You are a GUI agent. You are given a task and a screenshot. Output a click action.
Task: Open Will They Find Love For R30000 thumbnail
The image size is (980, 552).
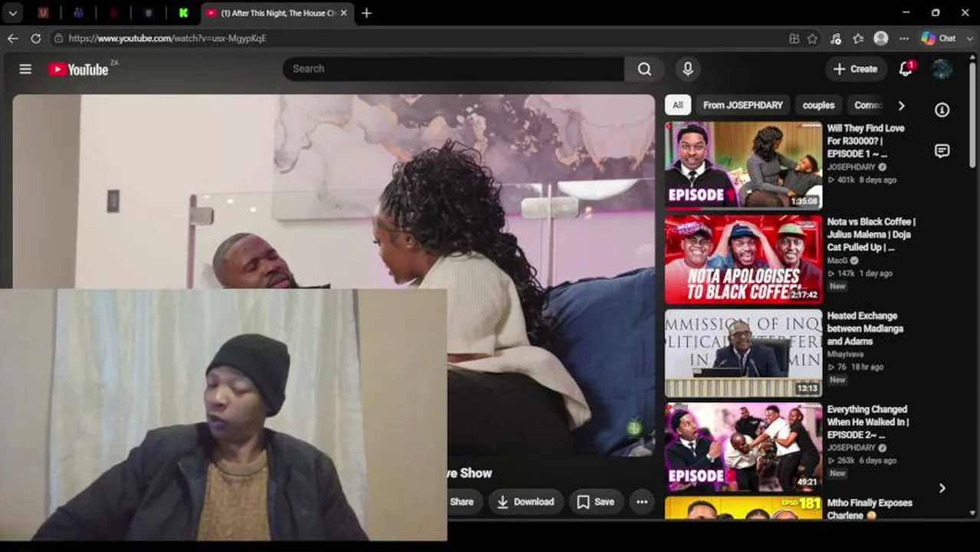(x=743, y=165)
